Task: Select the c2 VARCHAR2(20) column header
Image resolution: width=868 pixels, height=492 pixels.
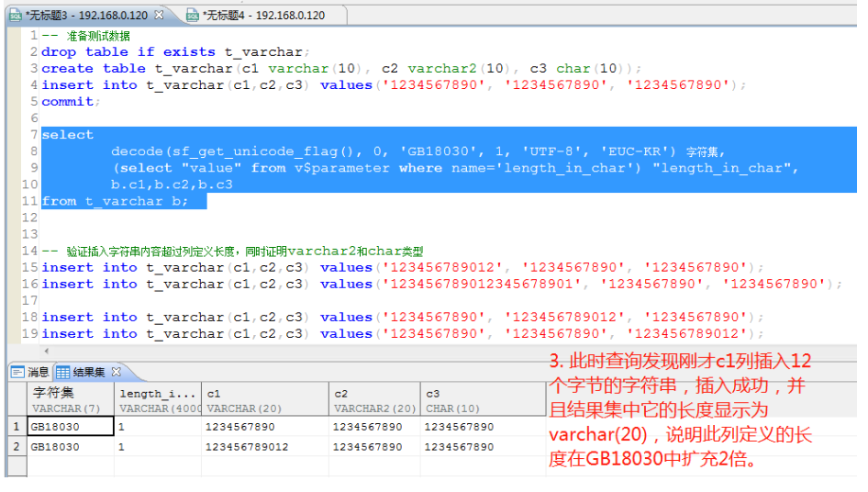Action: pyautogui.click(x=374, y=400)
